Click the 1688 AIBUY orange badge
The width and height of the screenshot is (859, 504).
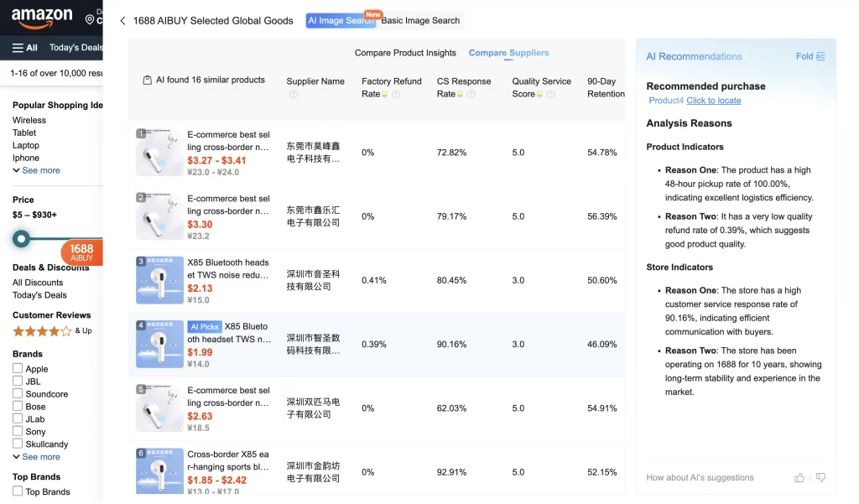pos(81,252)
